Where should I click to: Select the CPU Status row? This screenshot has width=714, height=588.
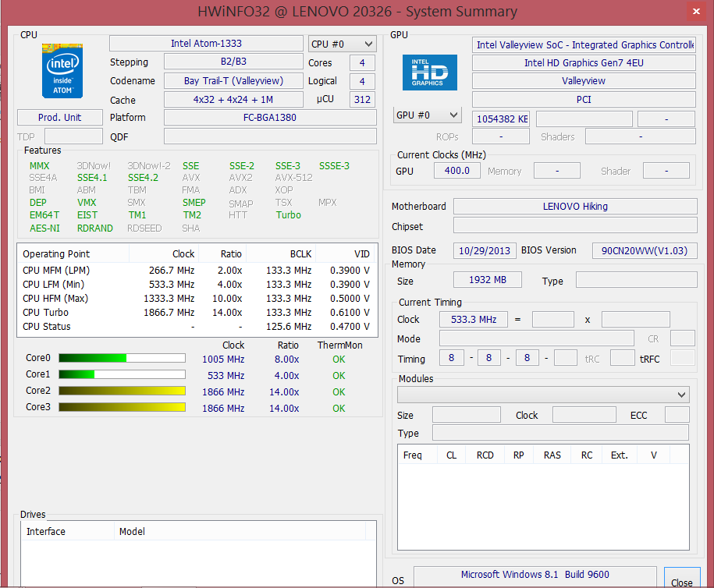(197, 327)
